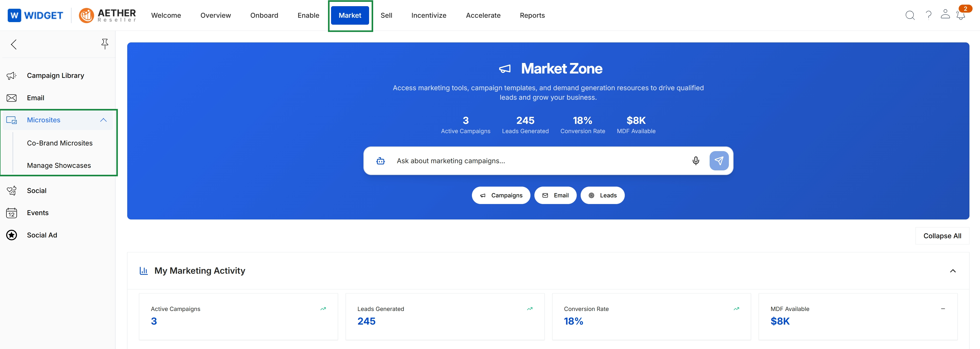Open the user profile icon

pyautogui.click(x=945, y=14)
